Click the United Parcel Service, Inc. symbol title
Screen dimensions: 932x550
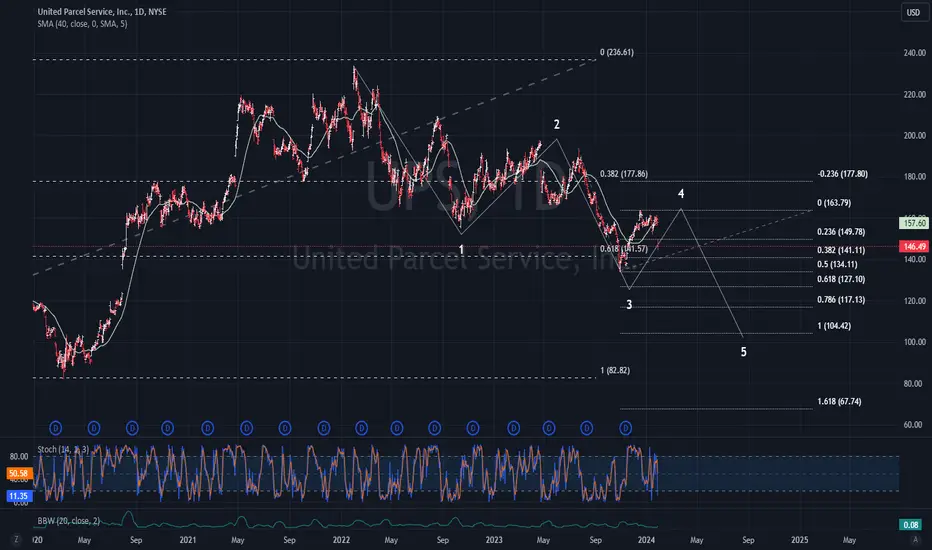102,12
